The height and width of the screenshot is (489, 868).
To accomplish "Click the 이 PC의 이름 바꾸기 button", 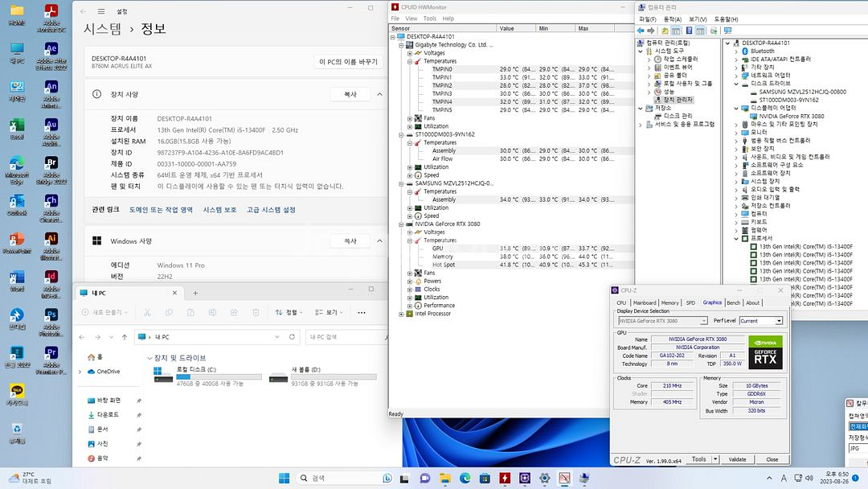I will (349, 62).
